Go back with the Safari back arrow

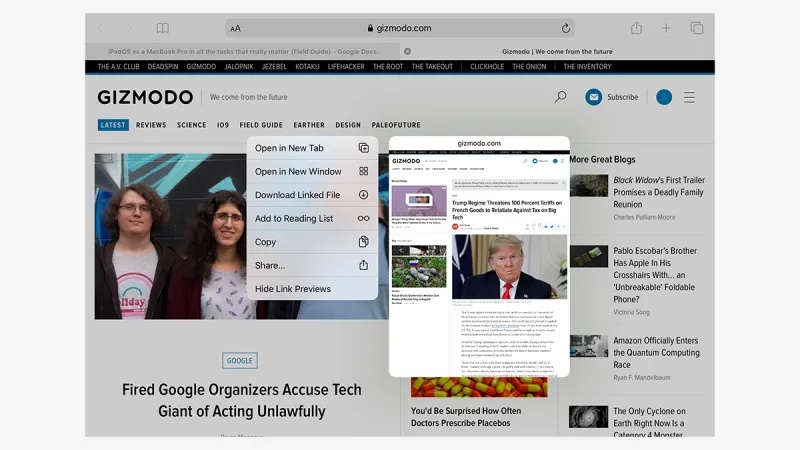(99, 28)
